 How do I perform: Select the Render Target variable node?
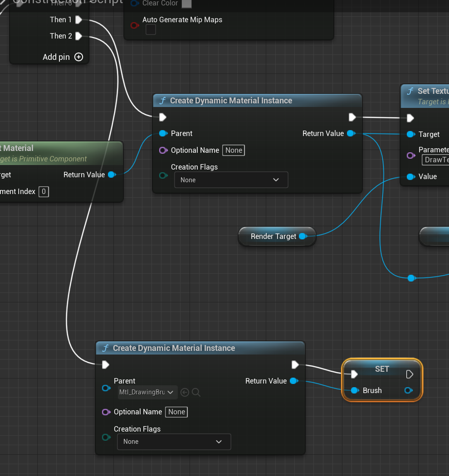tap(273, 236)
